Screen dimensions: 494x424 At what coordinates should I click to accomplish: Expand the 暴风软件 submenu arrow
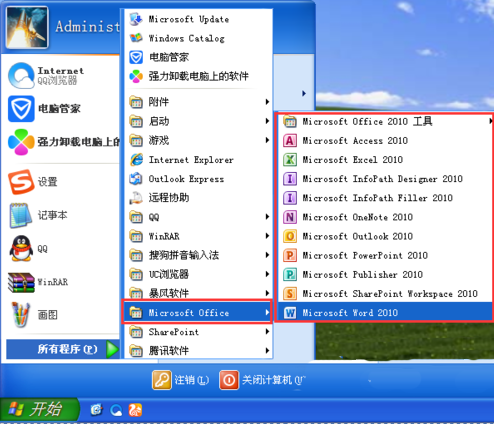267,293
